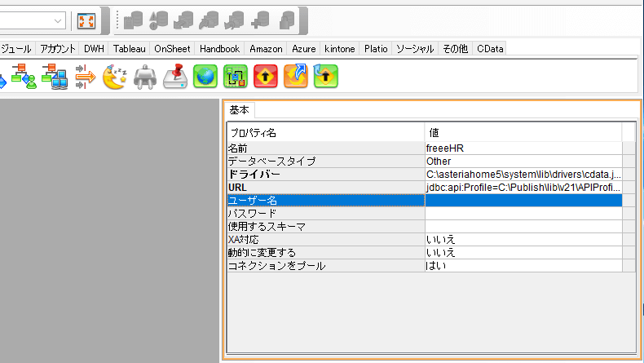Click the grayed database warning icon
This screenshot has height=363, width=644.
click(158, 20)
